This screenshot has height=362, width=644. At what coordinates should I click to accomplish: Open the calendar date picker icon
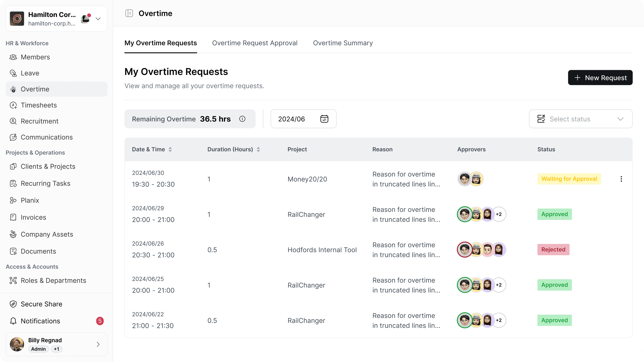(324, 119)
